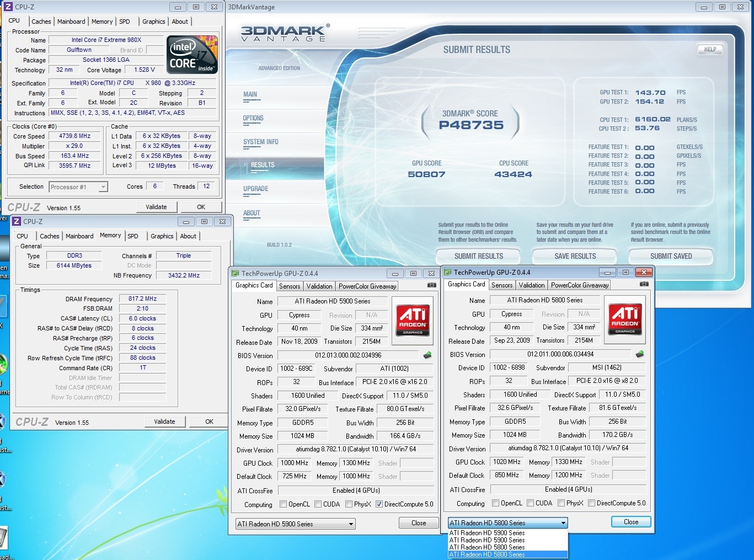Screen dimensions: 754x560
Task: Toggle CUDA checkbox in right GPU-Z
Action: (530, 503)
